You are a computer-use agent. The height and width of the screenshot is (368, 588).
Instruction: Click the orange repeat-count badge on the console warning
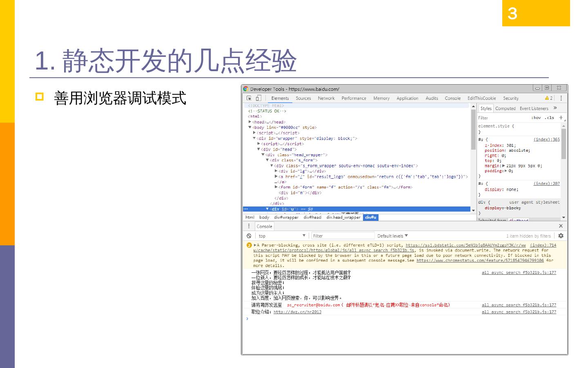[249, 245]
